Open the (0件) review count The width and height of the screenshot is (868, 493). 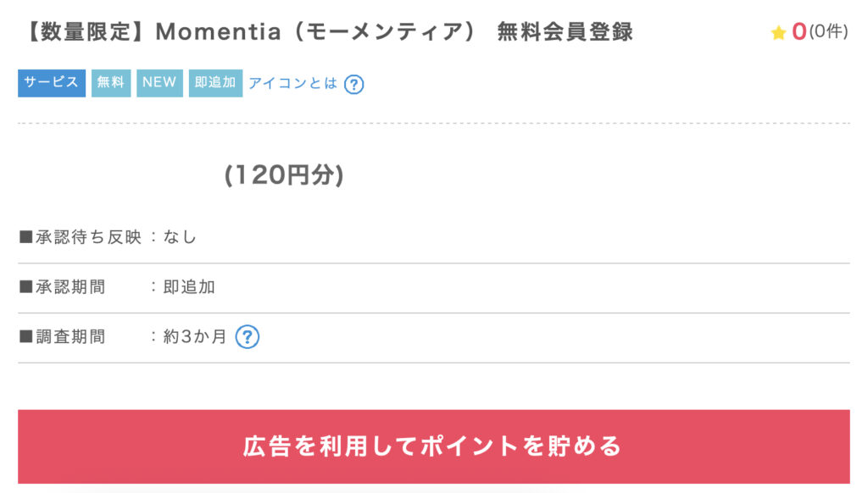827,32
